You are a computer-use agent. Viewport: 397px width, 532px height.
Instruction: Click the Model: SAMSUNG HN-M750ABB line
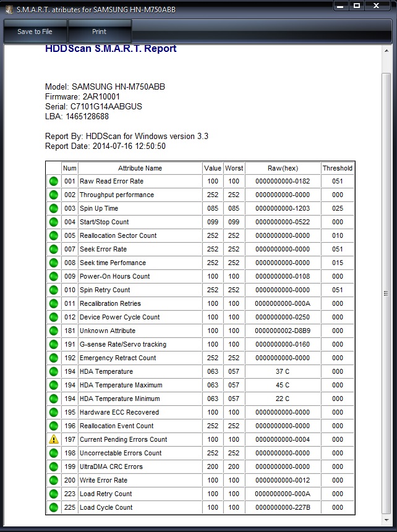click(x=105, y=87)
